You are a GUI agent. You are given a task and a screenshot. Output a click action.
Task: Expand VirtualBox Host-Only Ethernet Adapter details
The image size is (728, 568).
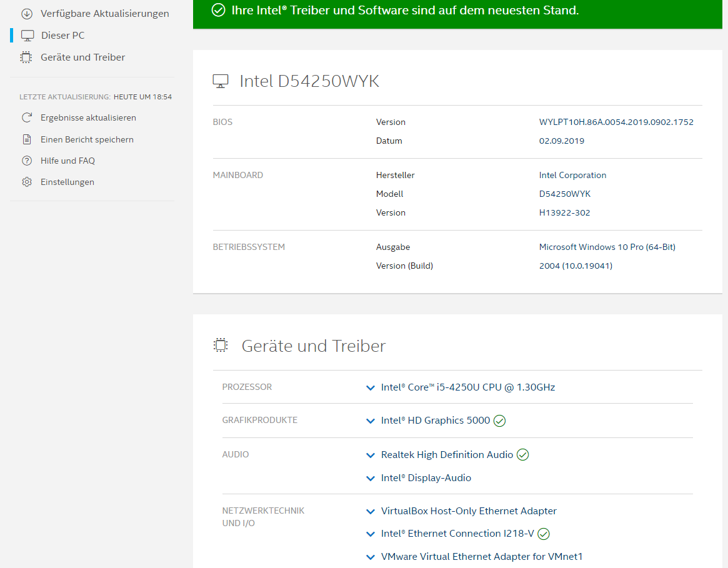371,512
